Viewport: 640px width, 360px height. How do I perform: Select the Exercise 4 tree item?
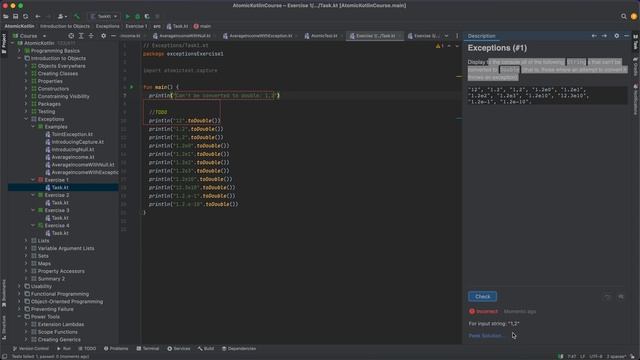pyautogui.click(x=57, y=226)
